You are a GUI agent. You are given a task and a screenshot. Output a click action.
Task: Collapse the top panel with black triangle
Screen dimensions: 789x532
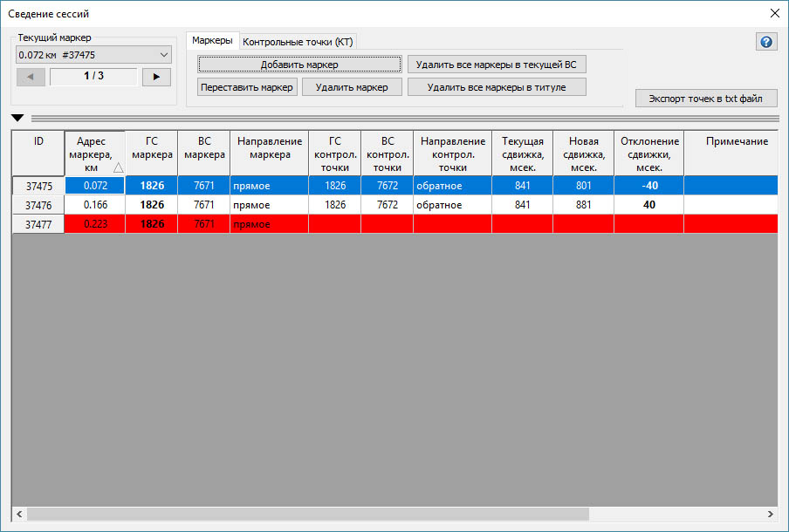(x=17, y=118)
